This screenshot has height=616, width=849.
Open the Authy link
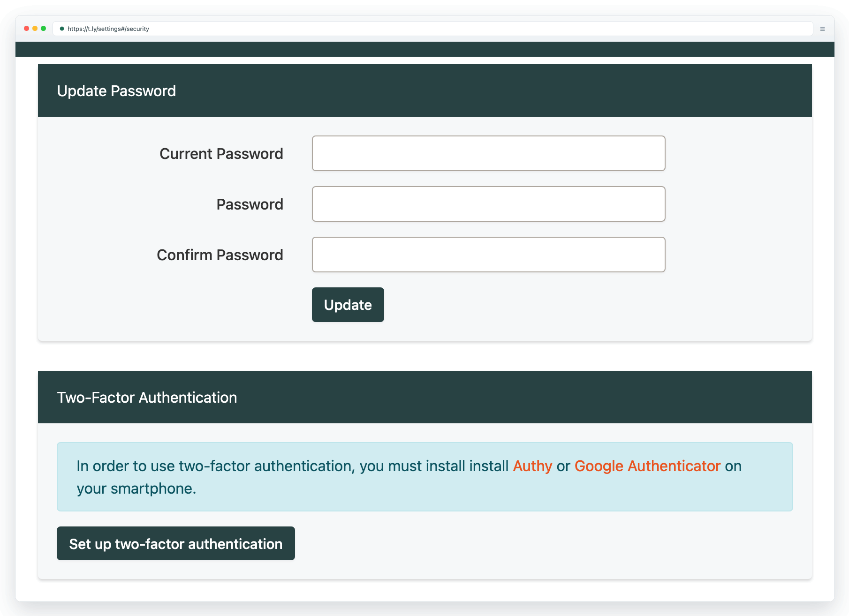pos(532,466)
